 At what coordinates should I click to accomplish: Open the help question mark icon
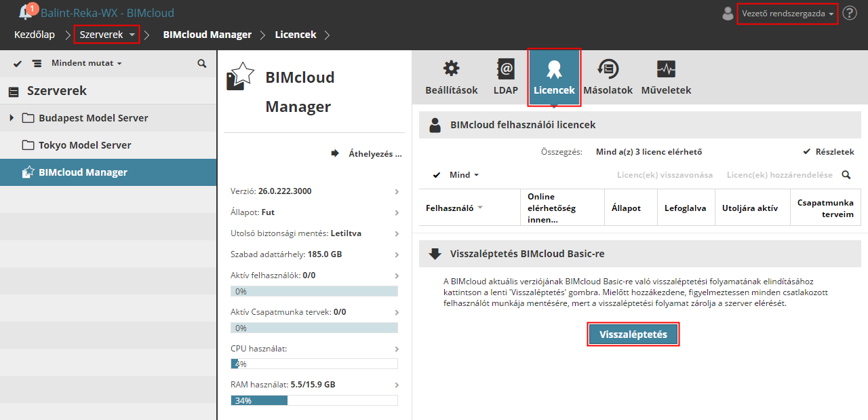tap(850, 13)
